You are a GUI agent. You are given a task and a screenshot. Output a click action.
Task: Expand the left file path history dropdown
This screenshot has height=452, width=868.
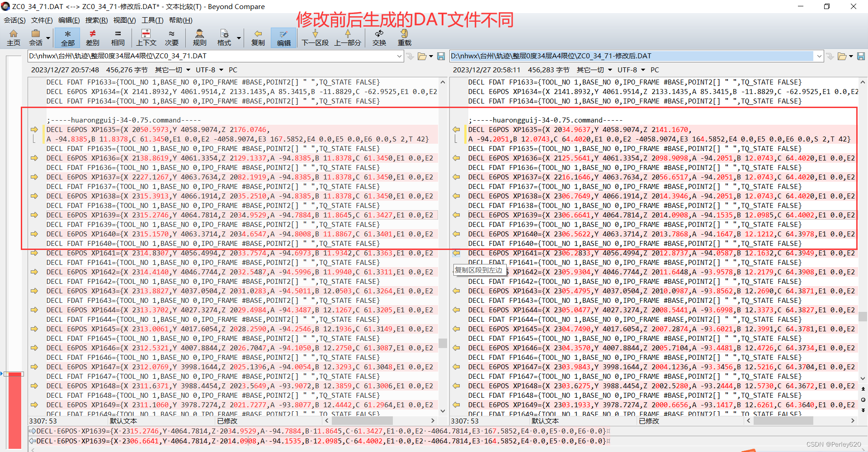pyautogui.click(x=399, y=56)
